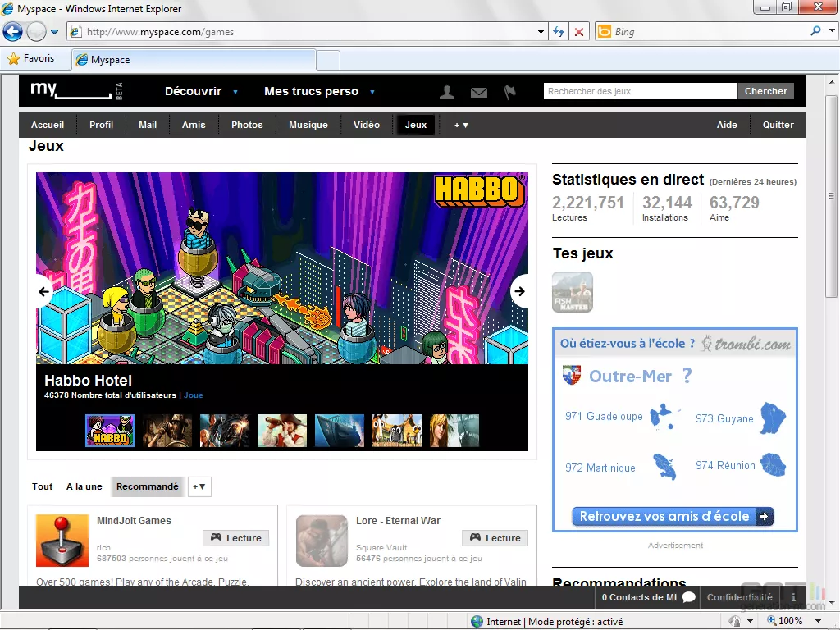Click the notifications flag icon
840x630 pixels.
point(509,92)
